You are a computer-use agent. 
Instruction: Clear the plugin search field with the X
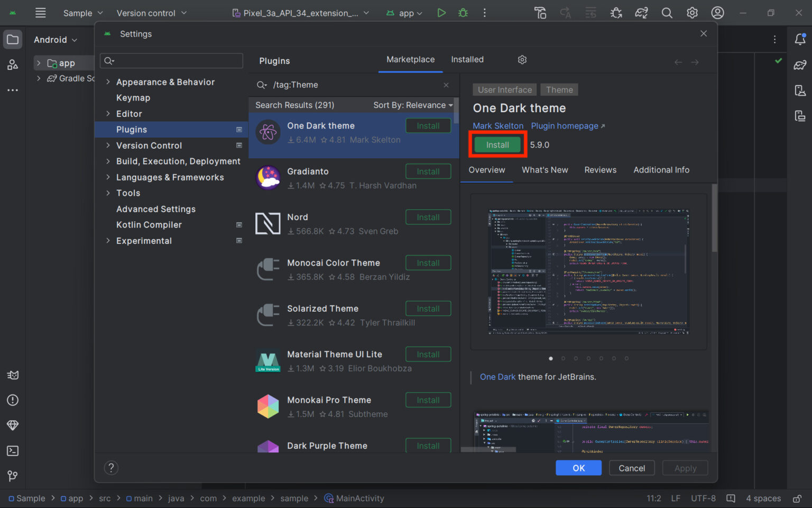tap(446, 85)
